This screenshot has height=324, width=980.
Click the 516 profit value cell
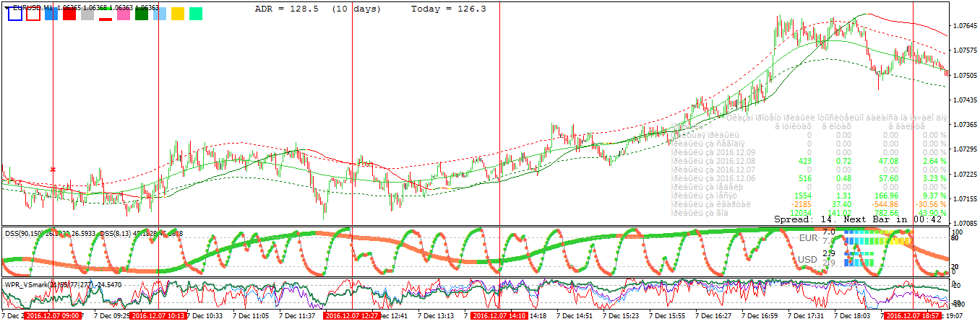(x=804, y=178)
